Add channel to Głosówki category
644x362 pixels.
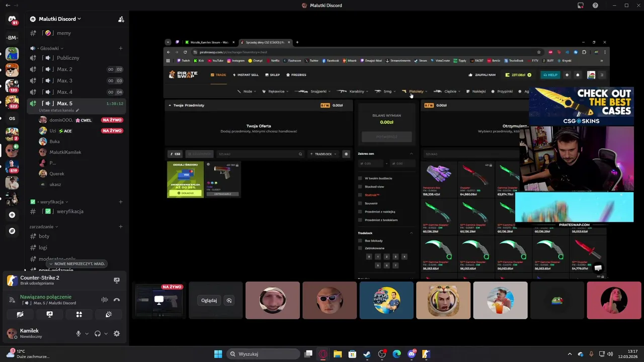121,48
